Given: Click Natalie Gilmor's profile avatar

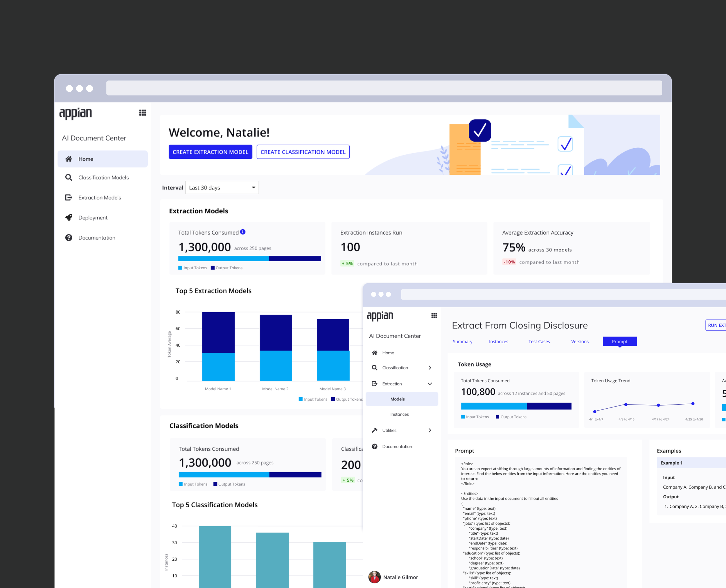Looking at the screenshot, I should click(x=375, y=577).
